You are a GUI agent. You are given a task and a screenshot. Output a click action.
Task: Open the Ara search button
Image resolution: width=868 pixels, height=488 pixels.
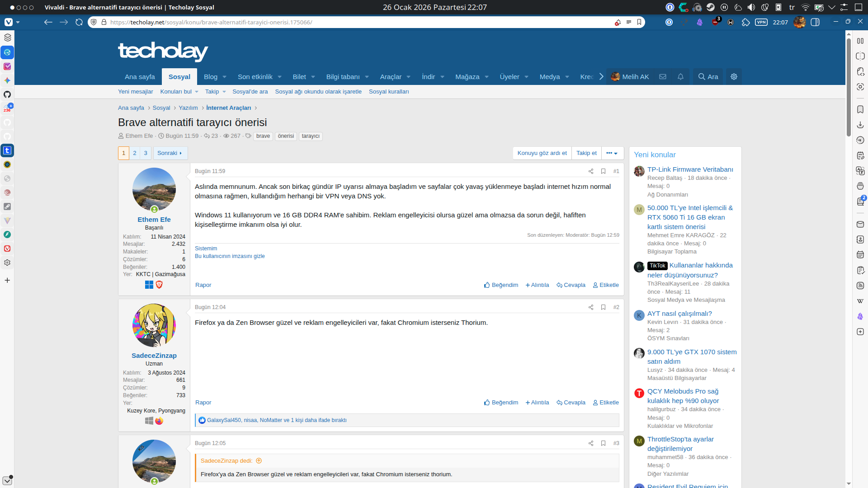tap(708, 77)
